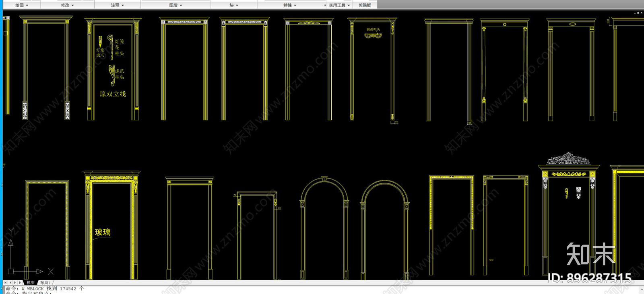Switch to the 模型 tab
Screen dimensions: 644x294
coord(31,283)
